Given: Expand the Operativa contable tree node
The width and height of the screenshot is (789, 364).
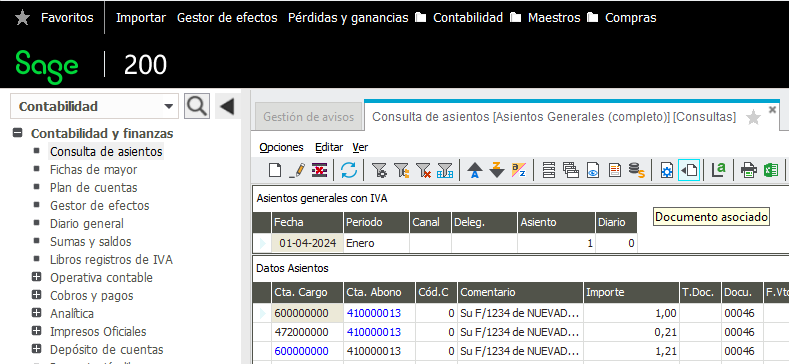Looking at the screenshot, I should tap(36, 277).
